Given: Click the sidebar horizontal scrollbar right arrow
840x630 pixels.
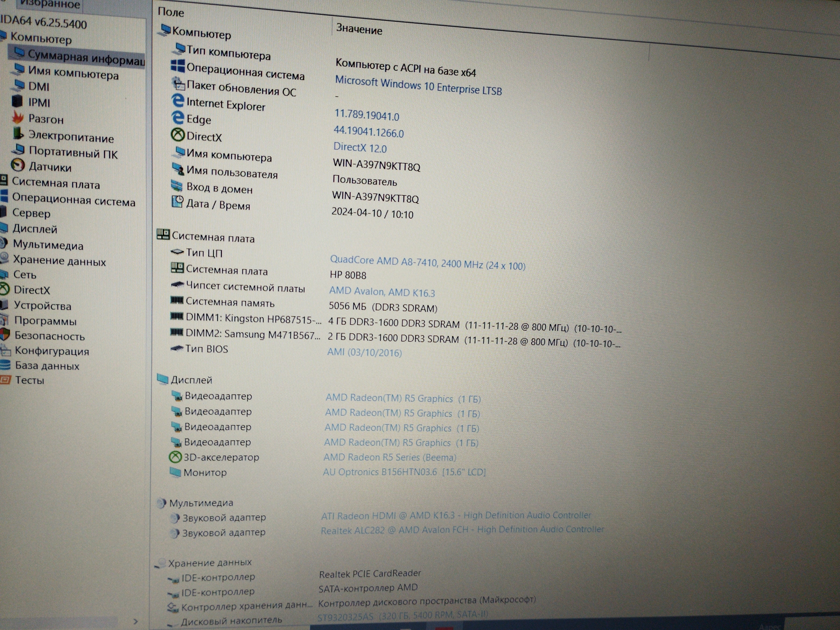Looking at the screenshot, I should (136, 621).
